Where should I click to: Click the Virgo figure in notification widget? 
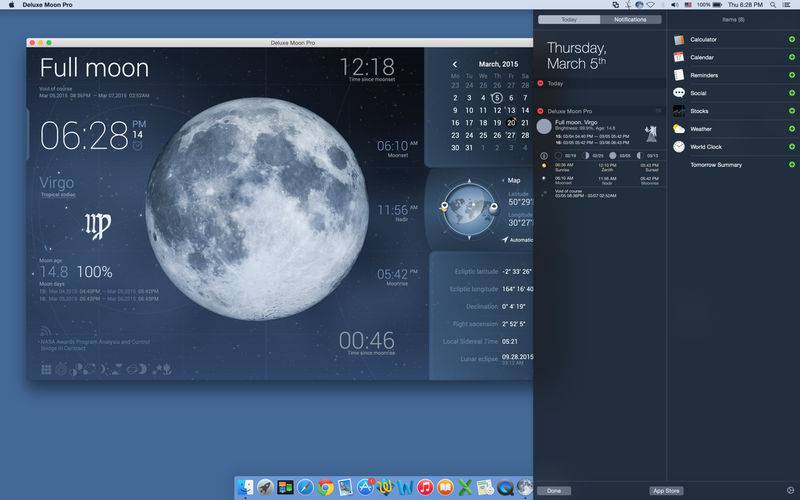651,134
